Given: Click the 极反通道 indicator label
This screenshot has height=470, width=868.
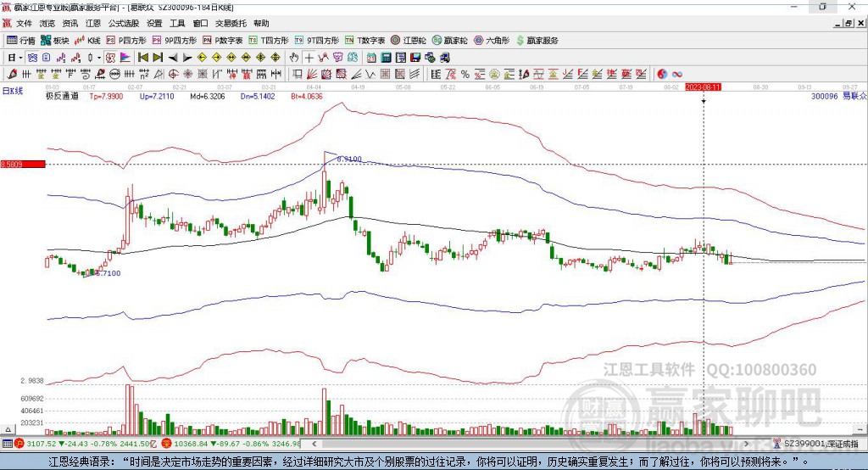Looking at the screenshot, I should click(x=62, y=96).
